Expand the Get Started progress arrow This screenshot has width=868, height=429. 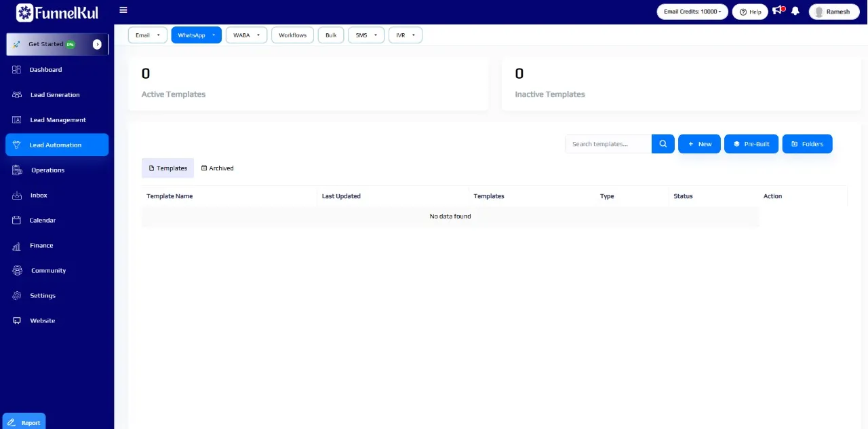(x=97, y=44)
